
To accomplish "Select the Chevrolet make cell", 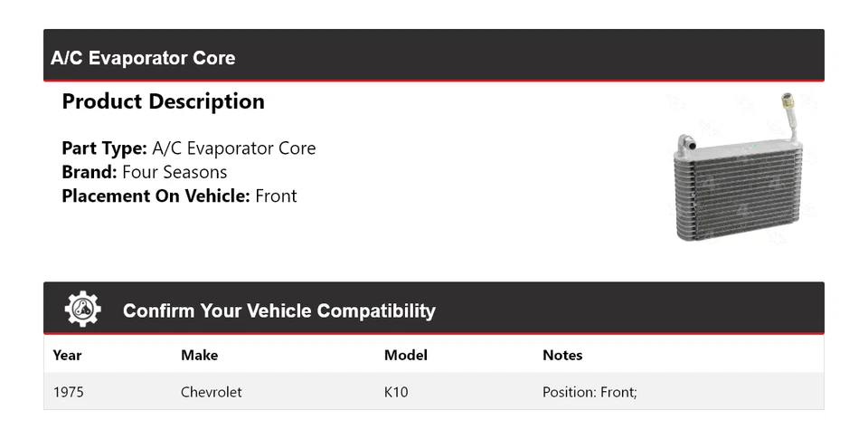I will coord(212,392).
